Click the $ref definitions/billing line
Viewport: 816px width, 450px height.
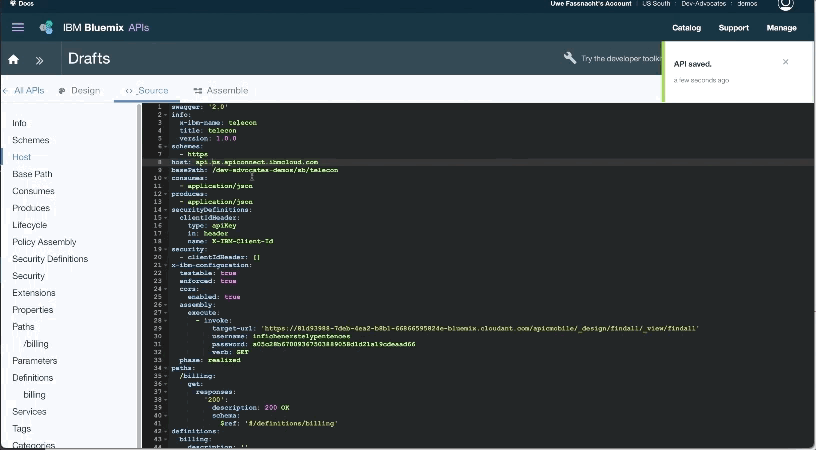click(279, 423)
